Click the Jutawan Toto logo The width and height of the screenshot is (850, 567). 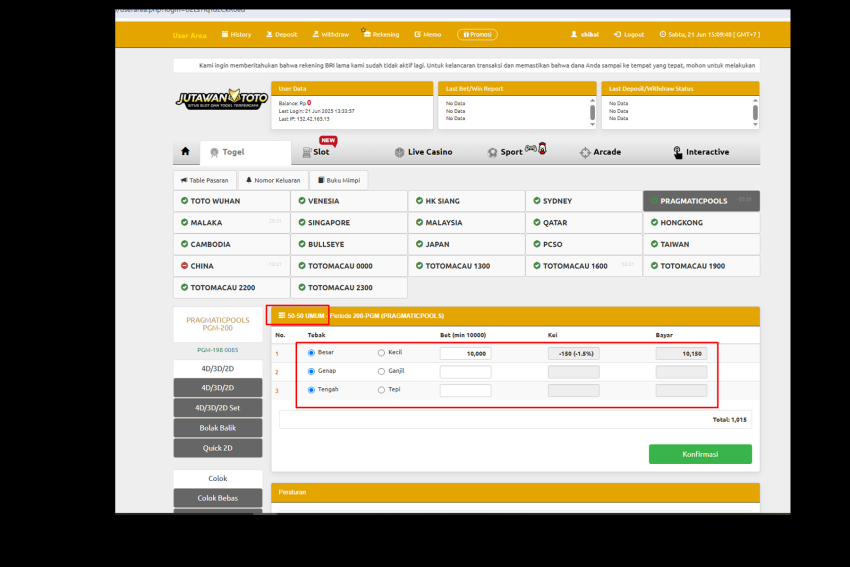219,100
